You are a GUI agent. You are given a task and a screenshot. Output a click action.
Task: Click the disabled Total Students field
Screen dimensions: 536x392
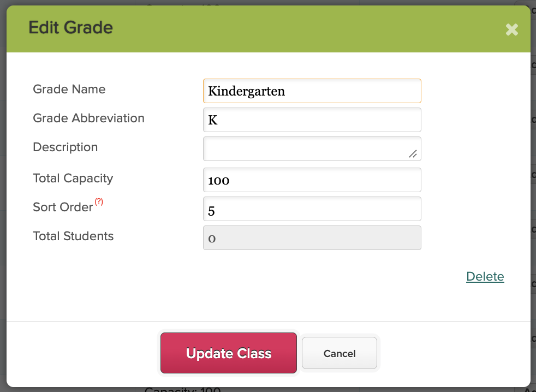click(x=312, y=237)
